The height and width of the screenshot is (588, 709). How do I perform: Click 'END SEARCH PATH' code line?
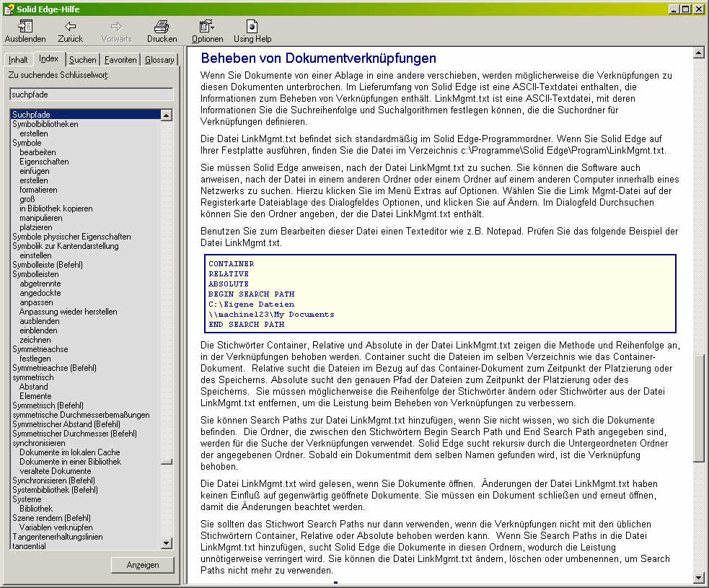(247, 325)
